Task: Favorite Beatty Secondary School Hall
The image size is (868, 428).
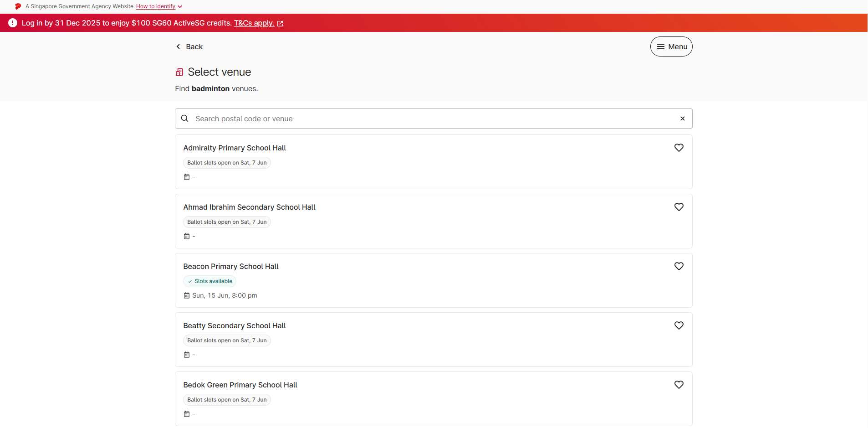Action: point(679,325)
